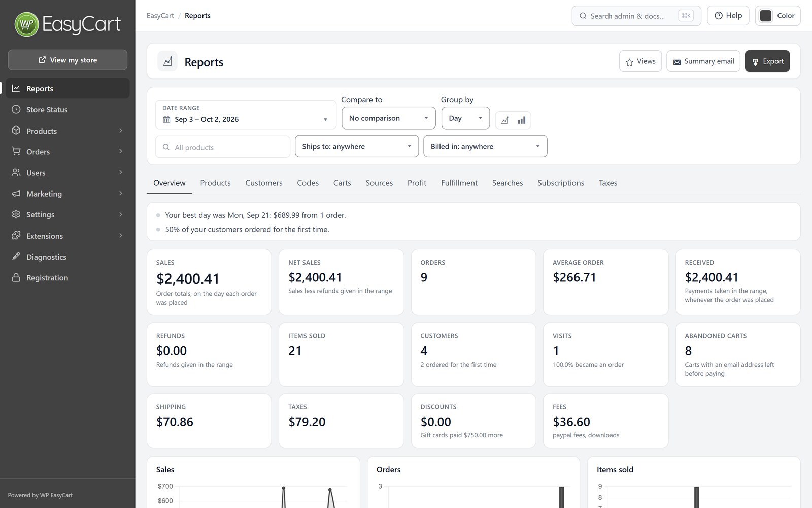Switch to the Products tab
This screenshot has height=508, width=812.
(215, 183)
